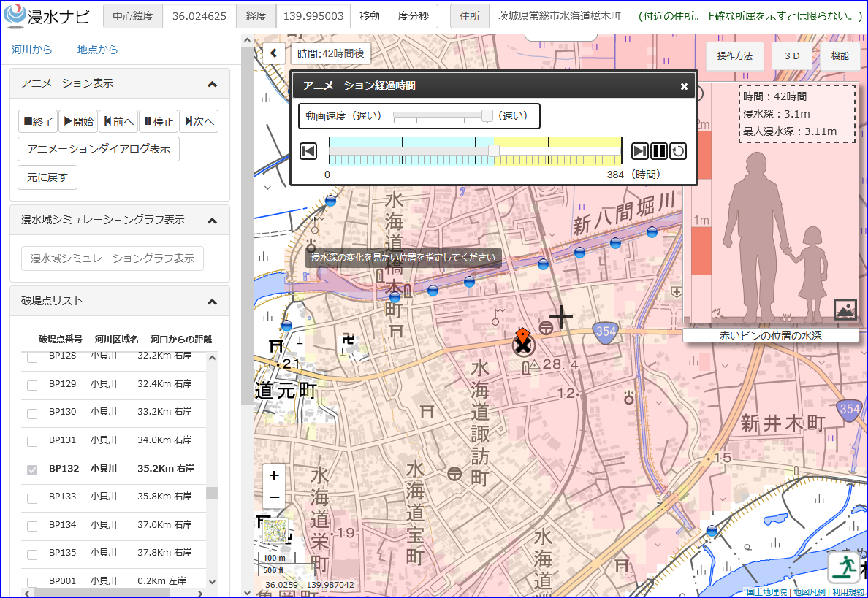The height and width of the screenshot is (598, 868).
Task: Collapse the アニメーション表示 section
Action: [x=212, y=84]
